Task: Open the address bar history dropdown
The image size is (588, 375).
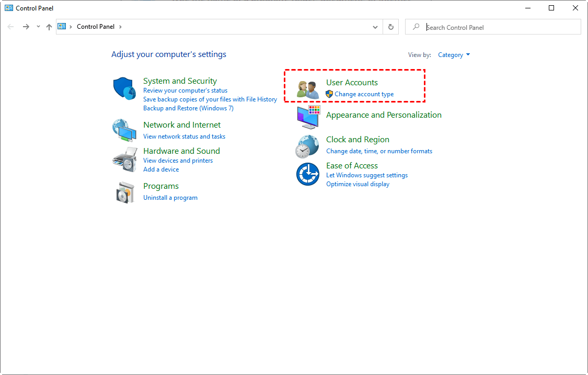Action: click(375, 27)
